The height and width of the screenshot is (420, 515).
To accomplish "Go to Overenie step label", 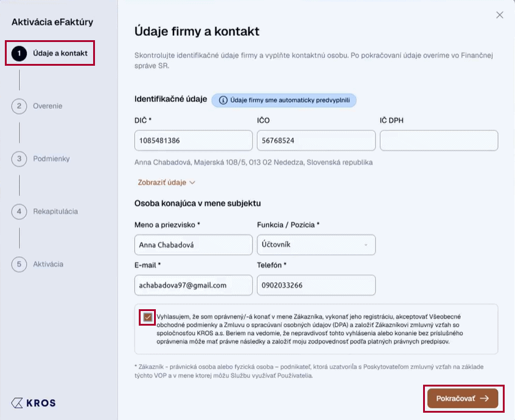I will (x=47, y=106).
